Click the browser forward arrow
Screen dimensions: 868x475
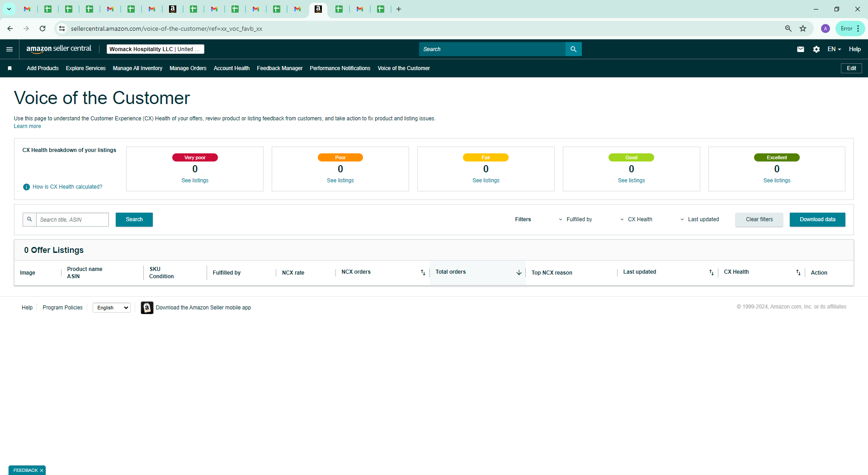pos(26,28)
